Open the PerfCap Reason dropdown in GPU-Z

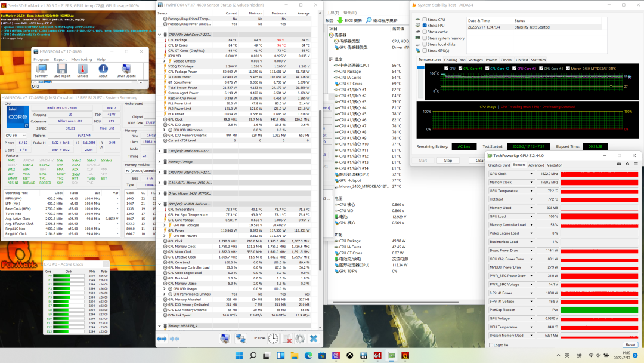click(x=531, y=310)
